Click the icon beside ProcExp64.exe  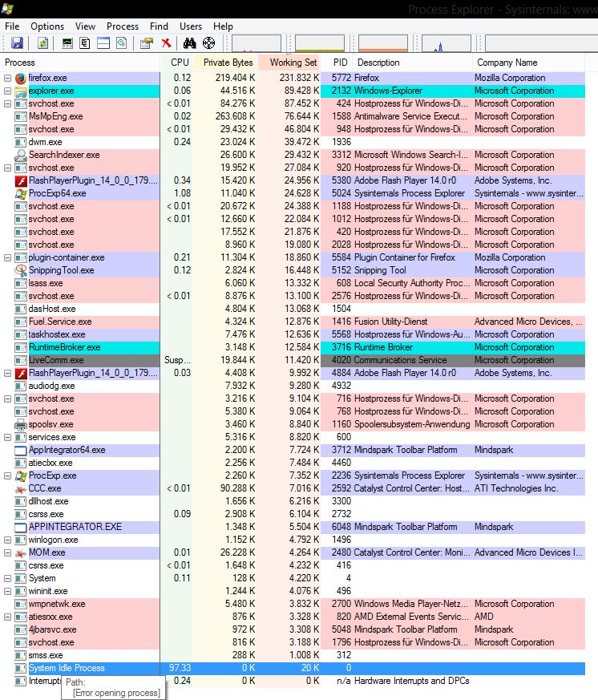[21, 194]
